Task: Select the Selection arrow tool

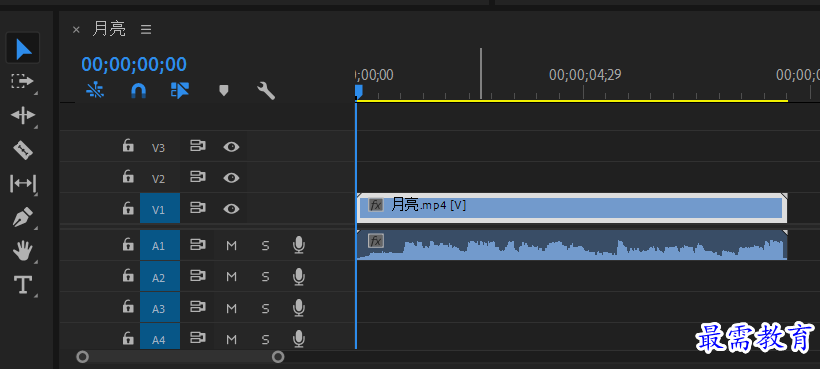Action: tap(23, 49)
